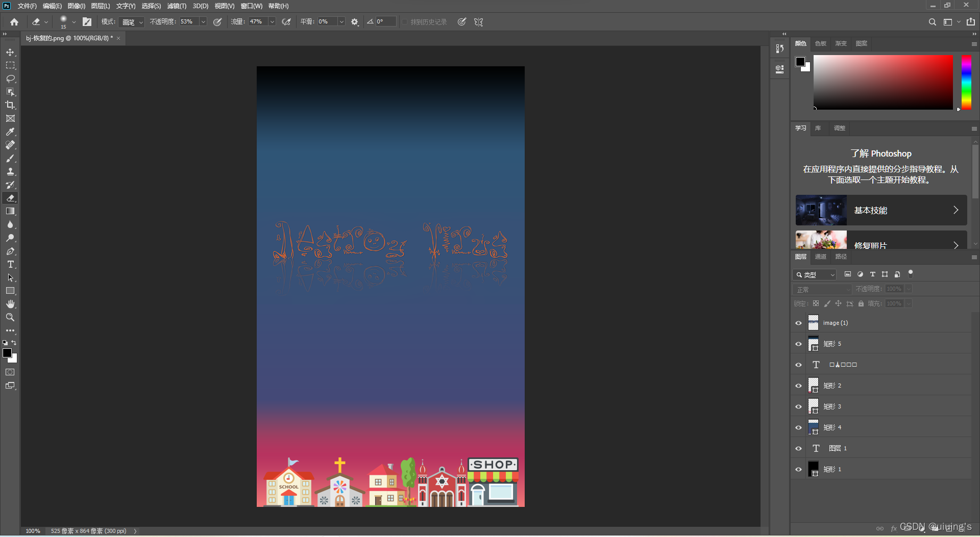This screenshot has height=537, width=980.
Task: Open the share icon button
Action: (x=971, y=22)
